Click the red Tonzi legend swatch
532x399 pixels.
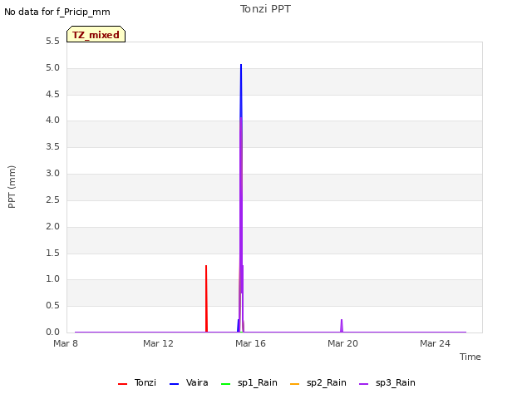[122, 384]
